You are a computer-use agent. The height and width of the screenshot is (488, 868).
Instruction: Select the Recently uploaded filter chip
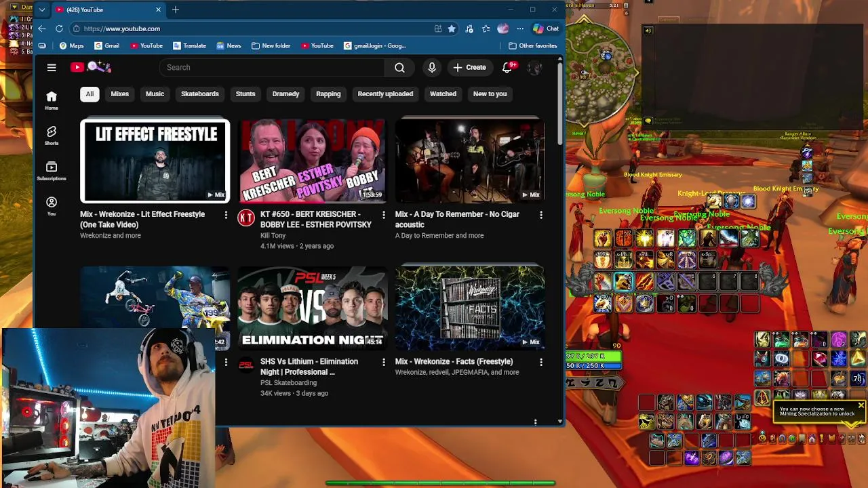pyautogui.click(x=385, y=94)
